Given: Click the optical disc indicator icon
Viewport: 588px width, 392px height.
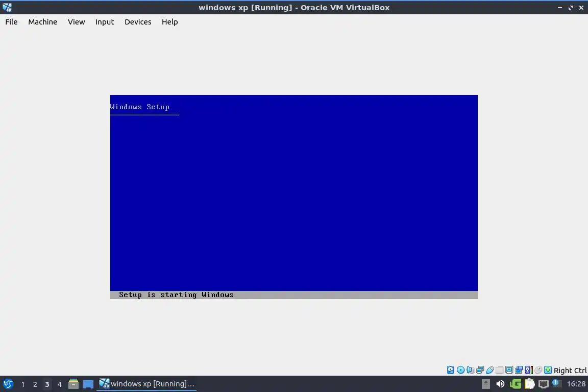Looking at the screenshot, I should tap(460, 370).
